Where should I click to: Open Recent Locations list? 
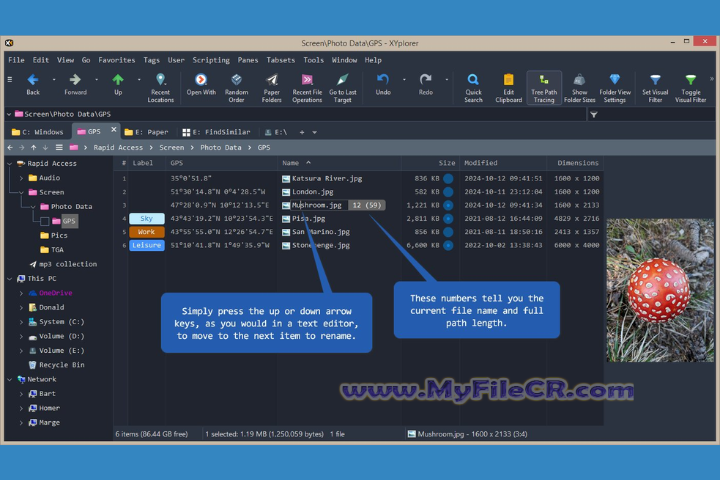[x=160, y=88]
